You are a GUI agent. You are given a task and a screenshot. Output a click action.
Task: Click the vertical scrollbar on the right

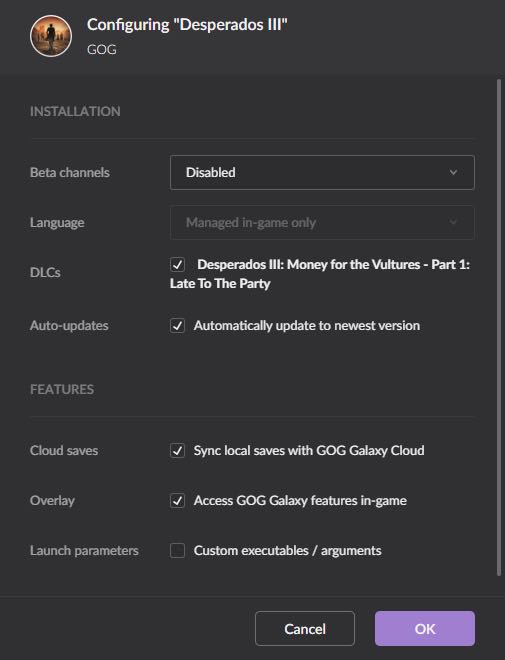point(499,327)
